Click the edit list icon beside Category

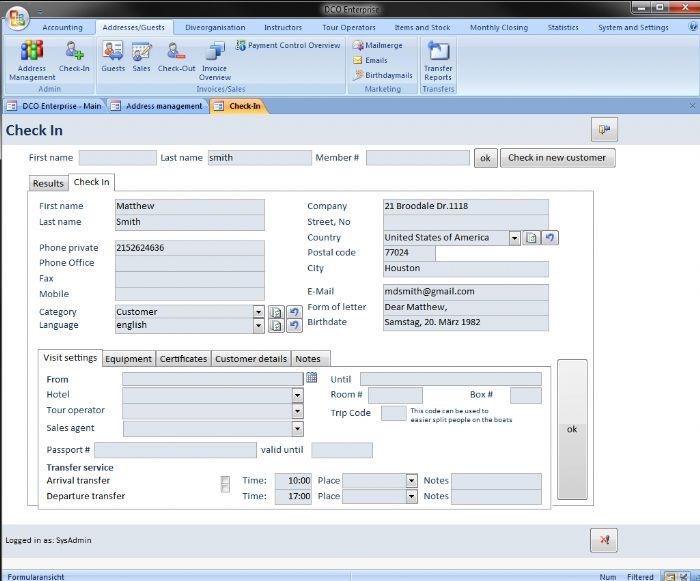pos(276,312)
